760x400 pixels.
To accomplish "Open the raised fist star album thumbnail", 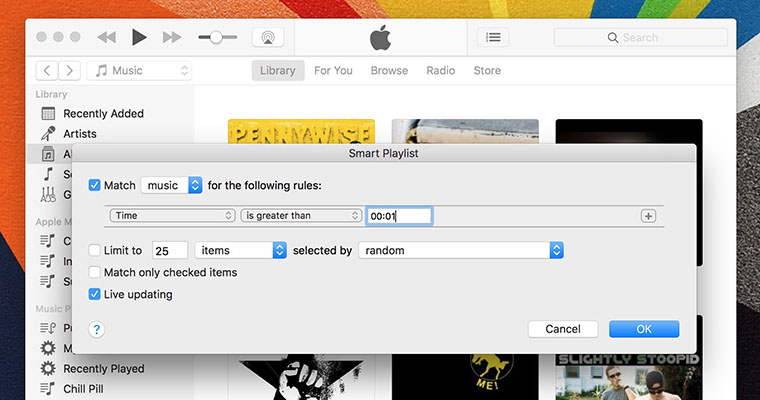I will tap(301, 377).
